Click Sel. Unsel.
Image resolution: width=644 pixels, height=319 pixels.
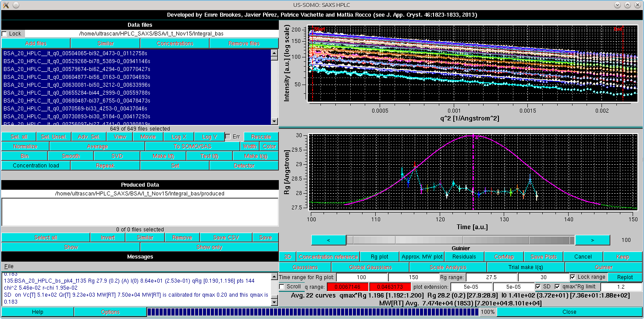(53, 137)
